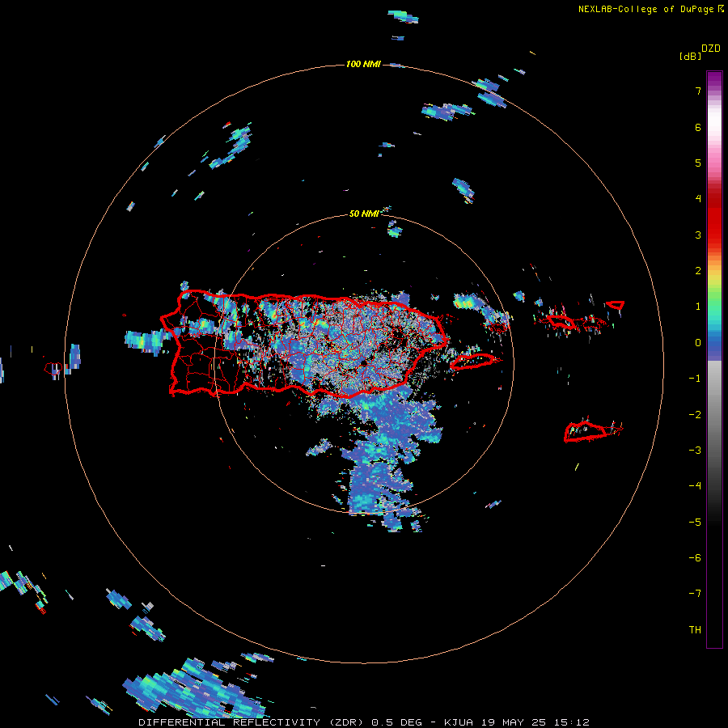Click the DZD product label above color bar
The height and width of the screenshot is (728, 728).
[711, 49]
